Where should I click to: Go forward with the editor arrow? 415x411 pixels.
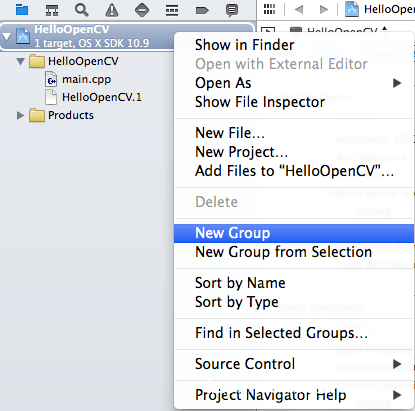pyautogui.click(x=323, y=9)
